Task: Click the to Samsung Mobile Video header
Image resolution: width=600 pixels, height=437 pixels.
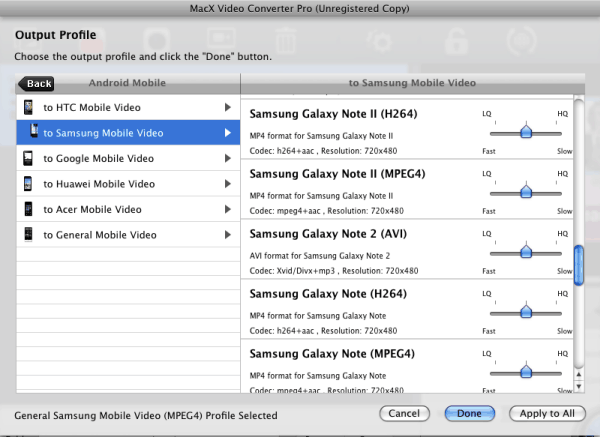Action: [412, 83]
